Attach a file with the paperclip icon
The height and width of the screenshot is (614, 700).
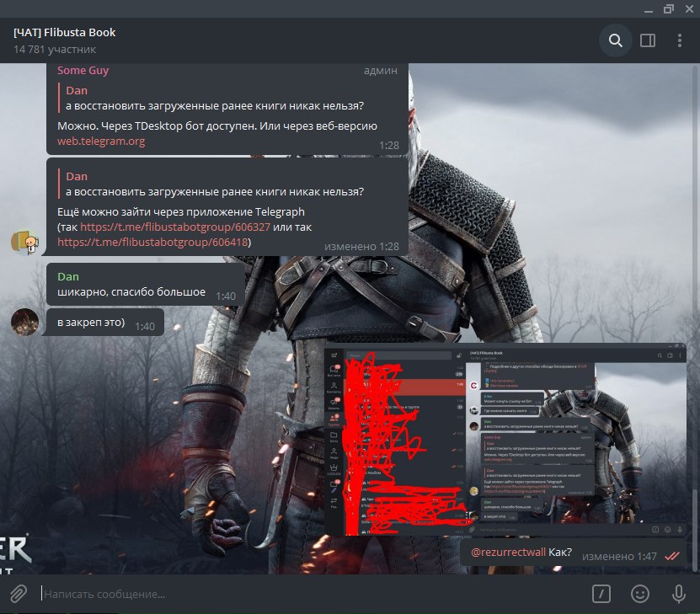pos(19,594)
